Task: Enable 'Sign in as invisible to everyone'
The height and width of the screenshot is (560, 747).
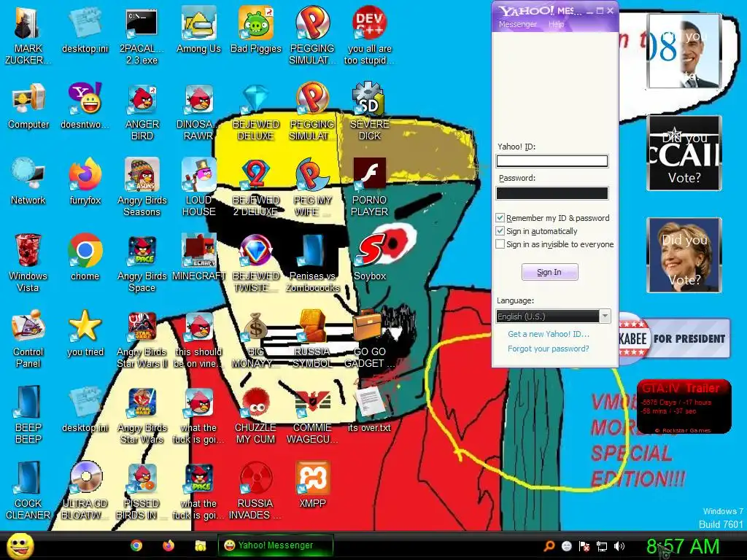Action: (500, 244)
